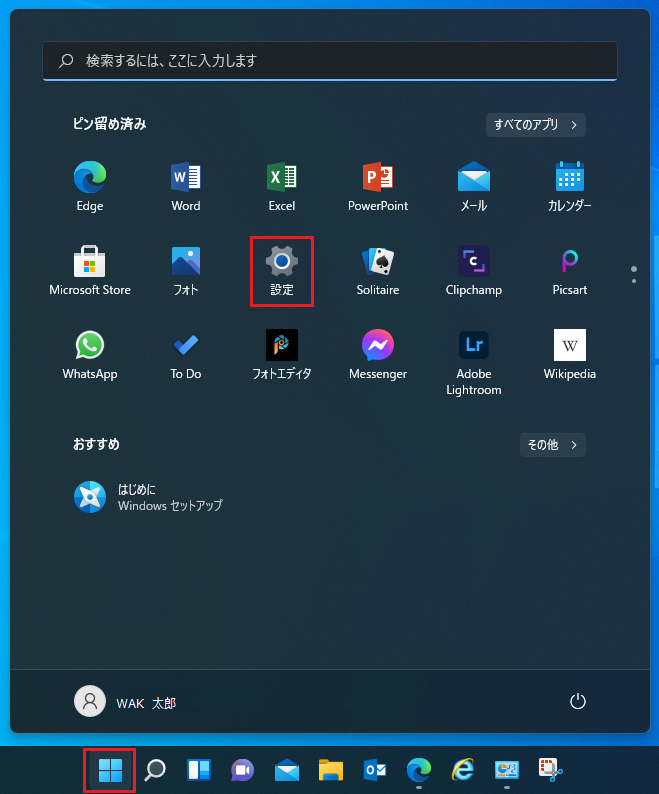This screenshot has width=659, height=794.
Task: Go to next pinned apps page dot
Action: pyautogui.click(x=634, y=281)
